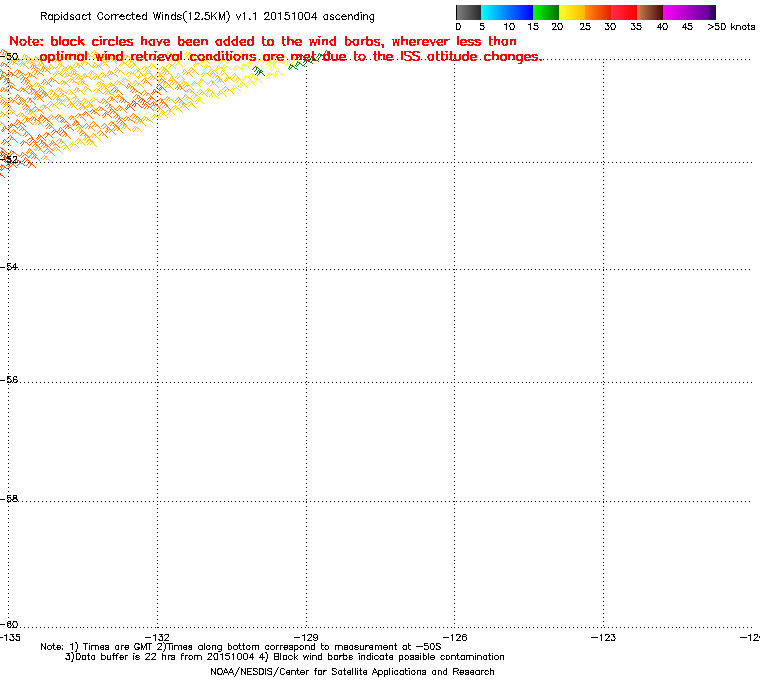760x688 pixels.
Task: Click the footnote 'Times are GMT'
Action: point(118,647)
